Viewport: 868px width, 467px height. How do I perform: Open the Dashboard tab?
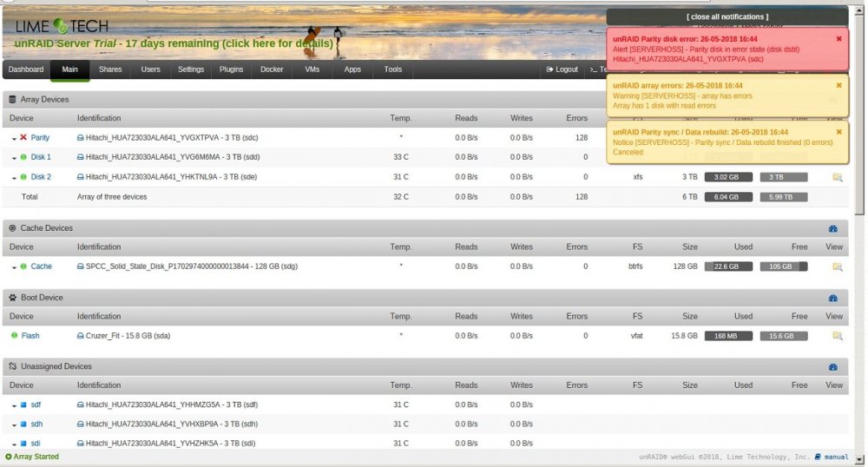(x=26, y=69)
